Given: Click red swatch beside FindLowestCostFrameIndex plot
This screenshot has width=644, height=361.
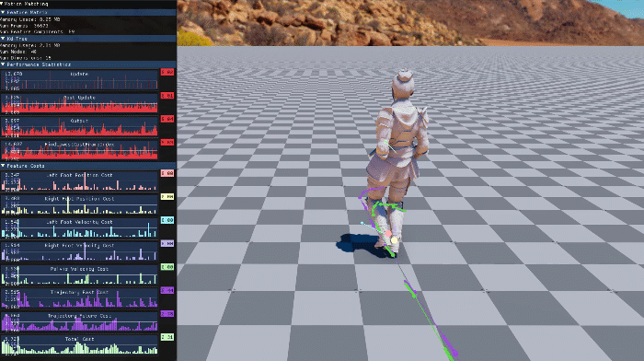Looking at the screenshot, I should click(x=167, y=143).
